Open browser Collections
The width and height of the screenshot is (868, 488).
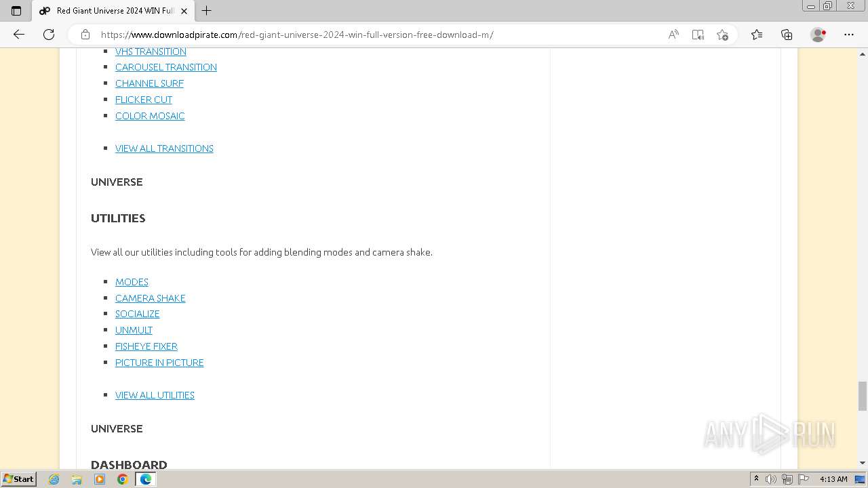click(787, 35)
